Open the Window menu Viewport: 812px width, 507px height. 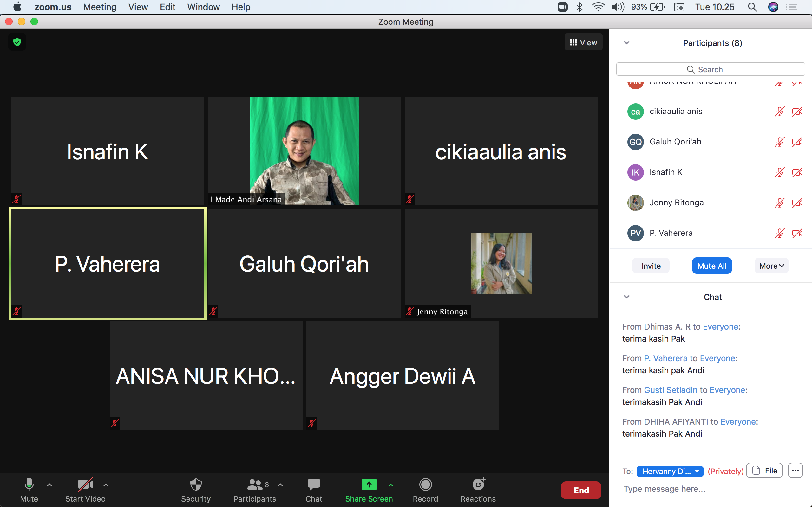(203, 7)
